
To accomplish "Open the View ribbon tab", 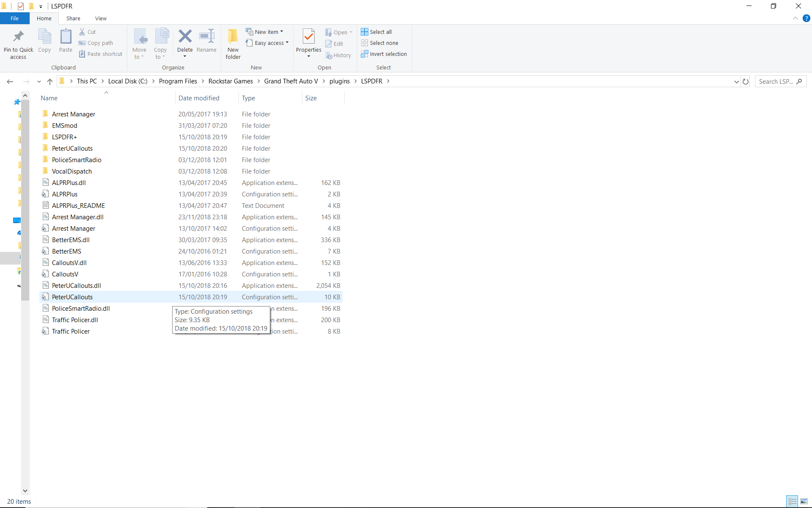I will click(101, 19).
